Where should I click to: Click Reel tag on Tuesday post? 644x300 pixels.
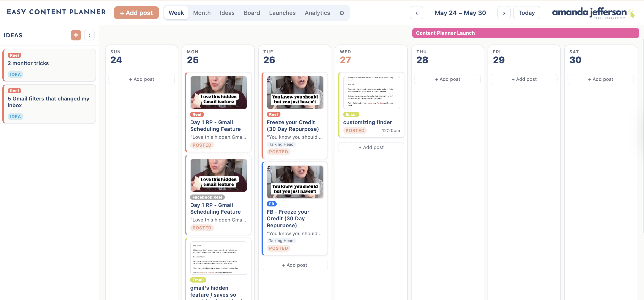pyautogui.click(x=273, y=114)
